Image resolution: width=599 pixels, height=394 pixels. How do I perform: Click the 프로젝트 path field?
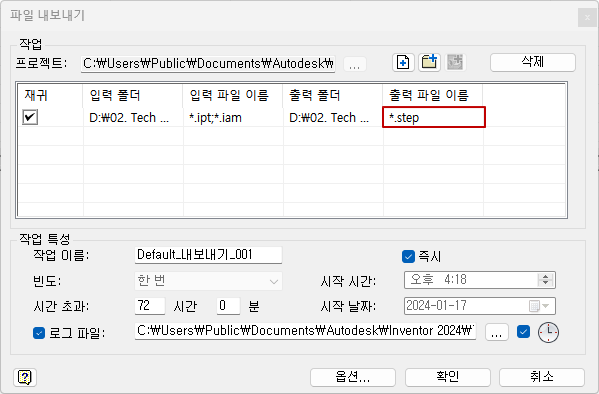pos(208,64)
